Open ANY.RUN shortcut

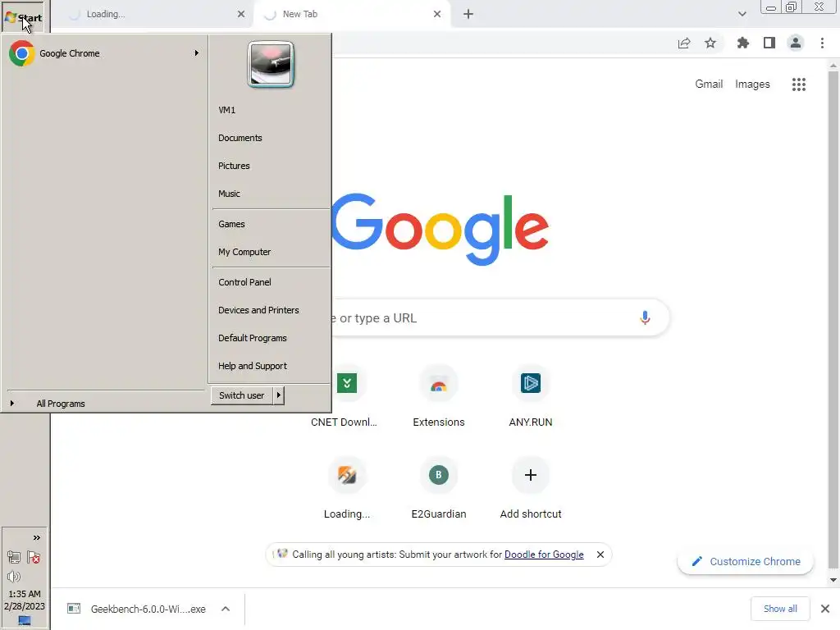click(x=531, y=398)
